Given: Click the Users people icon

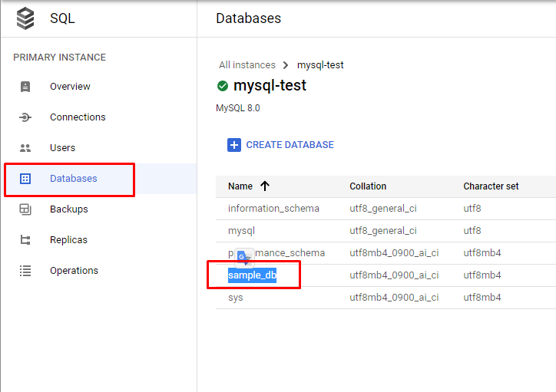Looking at the screenshot, I should [25, 148].
